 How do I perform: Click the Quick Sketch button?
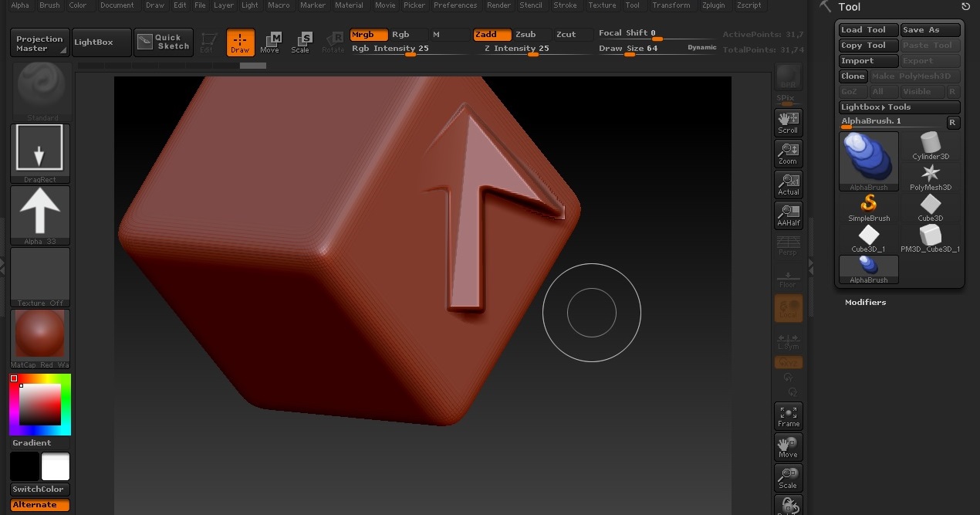point(164,42)
